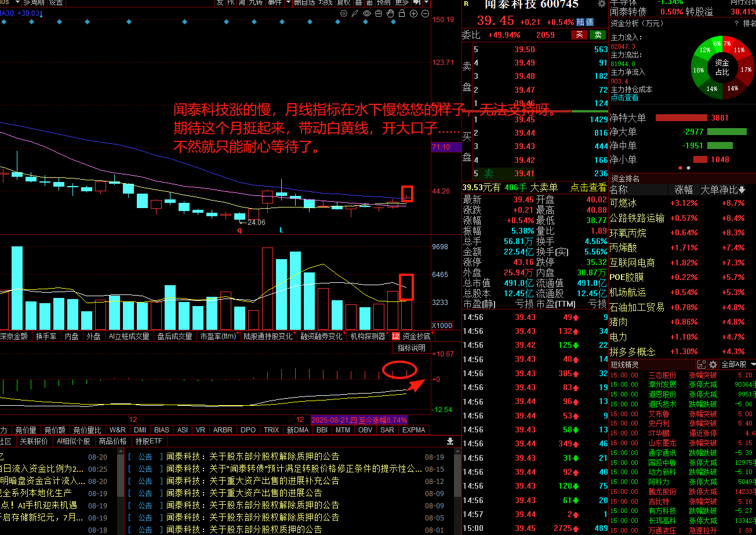This screenshot has height=535, width=756.
Task: Click the 九转 toolbar button
Action: tap(256, 2)
